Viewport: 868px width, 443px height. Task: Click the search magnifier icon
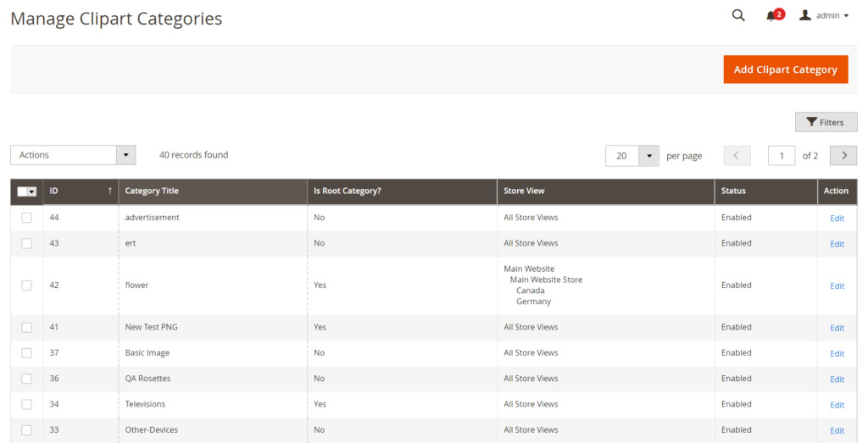pyautogui.click(x=738, y=15)
